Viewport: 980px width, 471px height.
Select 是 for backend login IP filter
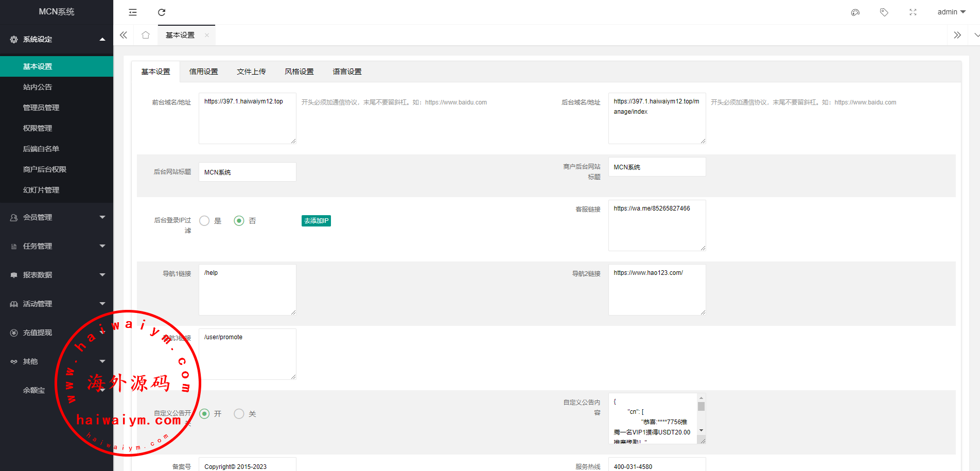(205, 221)
